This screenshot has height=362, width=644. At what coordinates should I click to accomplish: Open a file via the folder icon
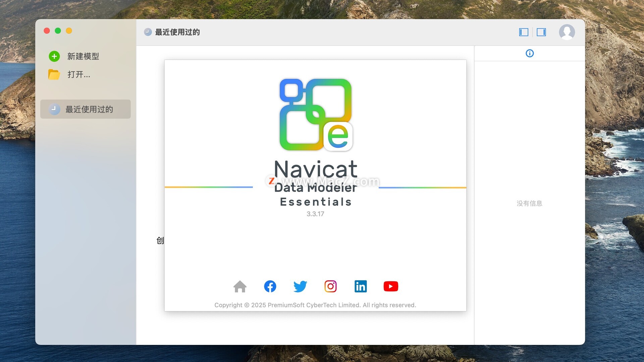[x=54, y=74]
